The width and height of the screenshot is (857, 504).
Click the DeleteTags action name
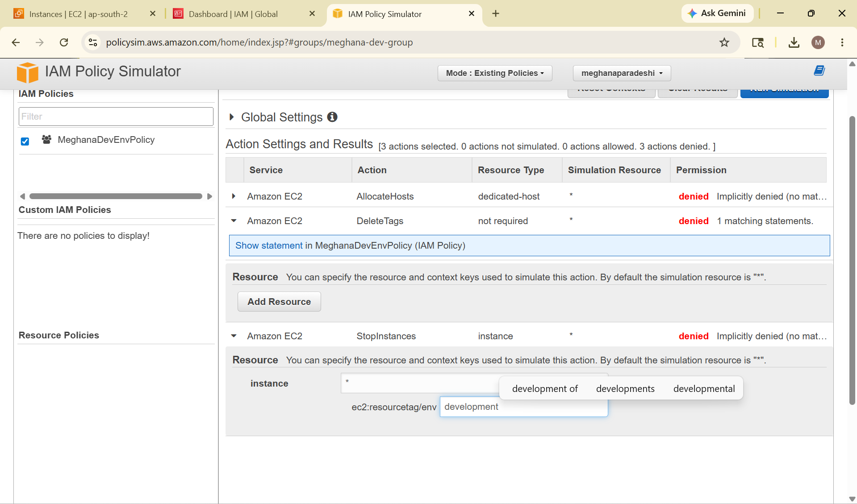(380, 221)
